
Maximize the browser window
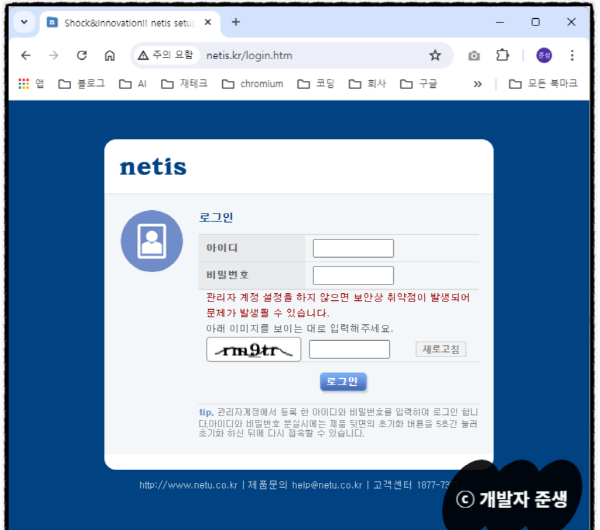pos(536,22)
